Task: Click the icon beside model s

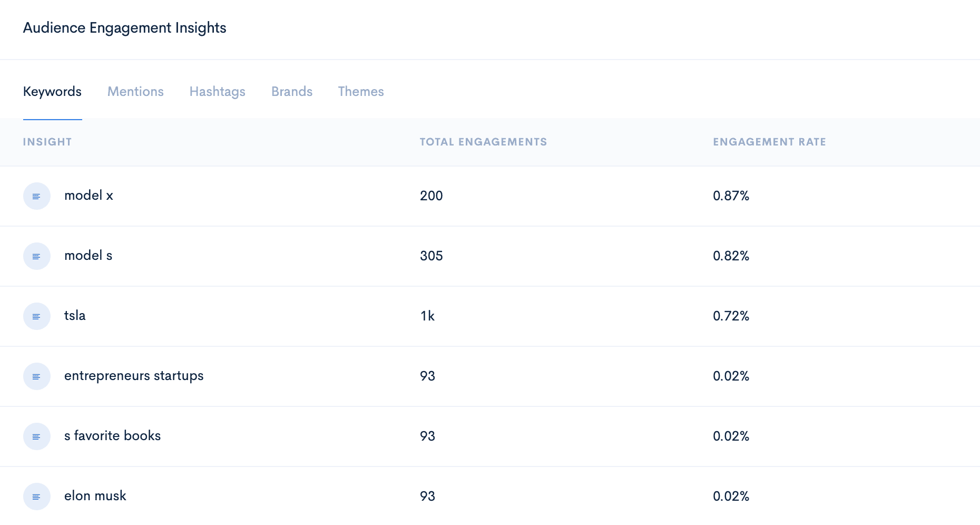Action: coord(37,256)
